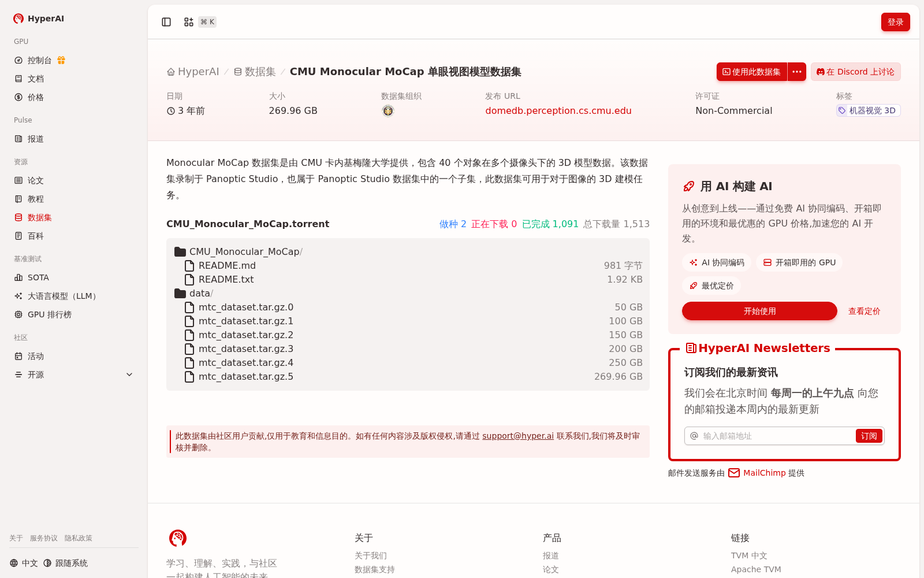Click support@hyper.ai email link

[518, 436]
